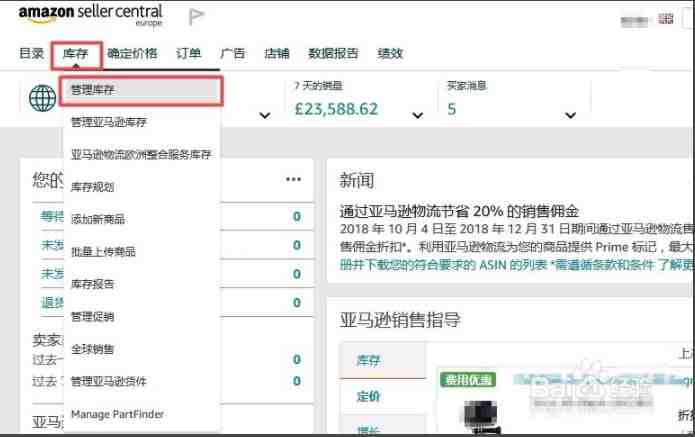Select 添加新商品 menu entry

tap(98, 219)
